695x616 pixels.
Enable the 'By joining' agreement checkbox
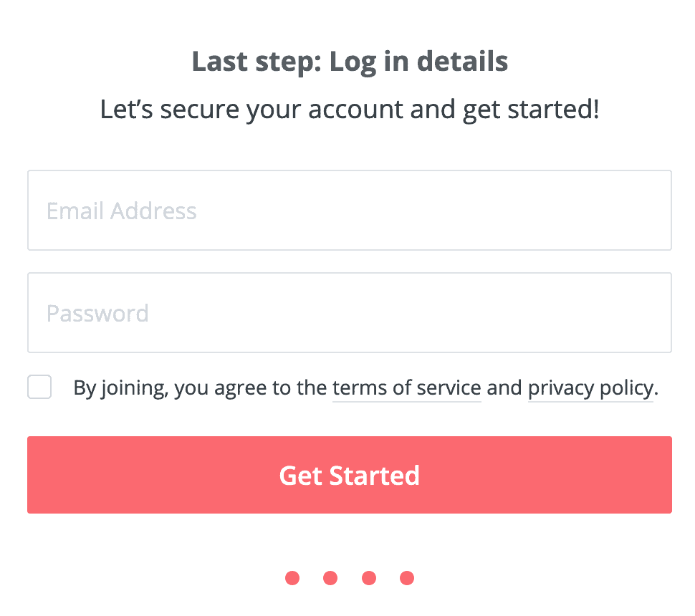click(x=39, y=387)
